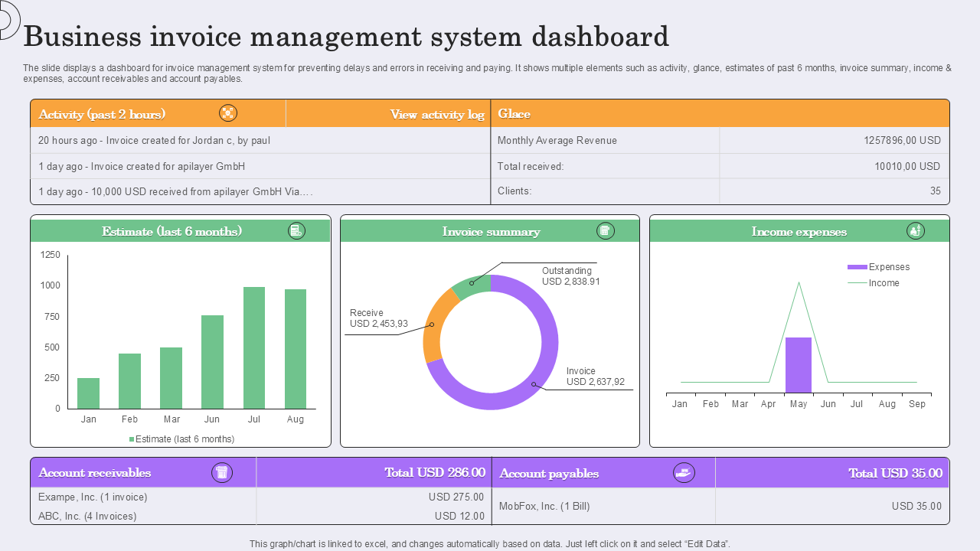This screenshot has height=551, width=980.
Task: Click 'Total USD 286.00' in receivables
Action: tap(435, 473)
